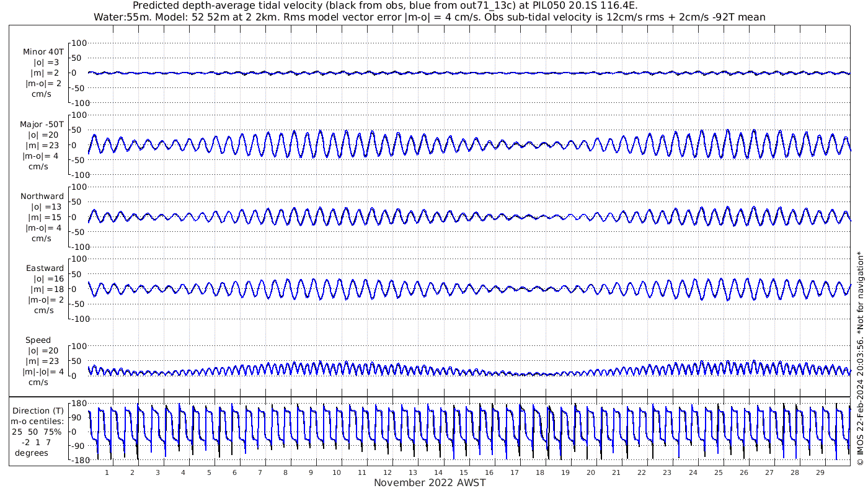Select the day "26" label on the date axis
Viewport: 868px width, 496px height.
point(743,472)
